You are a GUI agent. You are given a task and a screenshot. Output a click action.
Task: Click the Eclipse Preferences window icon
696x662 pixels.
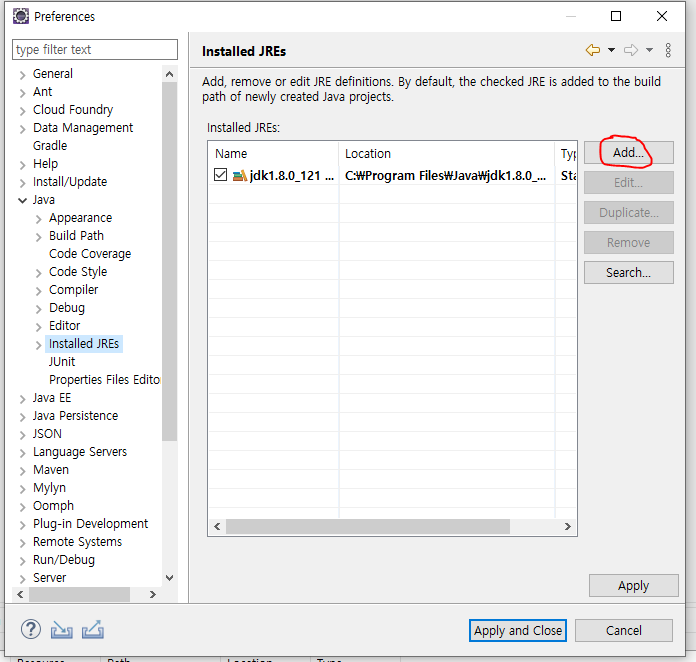point(21,16)
